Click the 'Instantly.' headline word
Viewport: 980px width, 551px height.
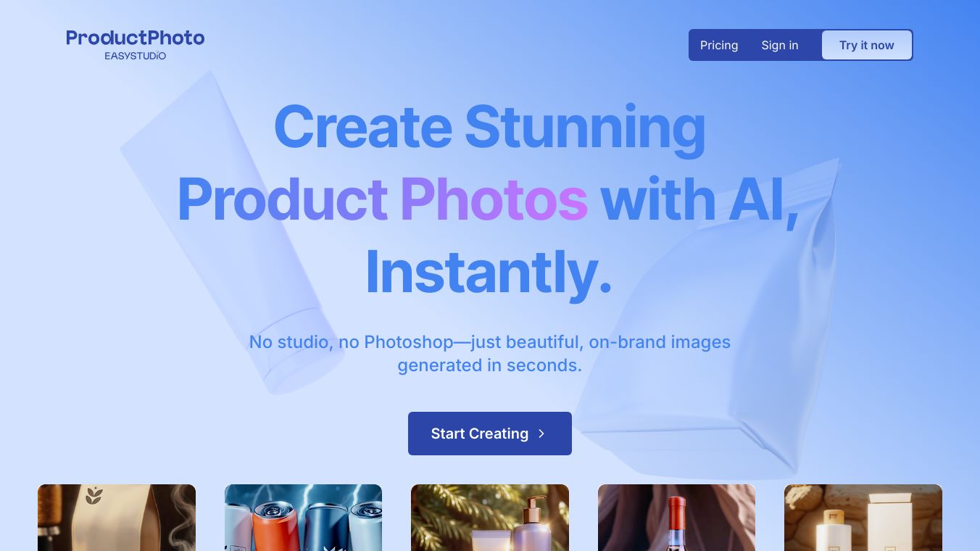tap(489, 273)
